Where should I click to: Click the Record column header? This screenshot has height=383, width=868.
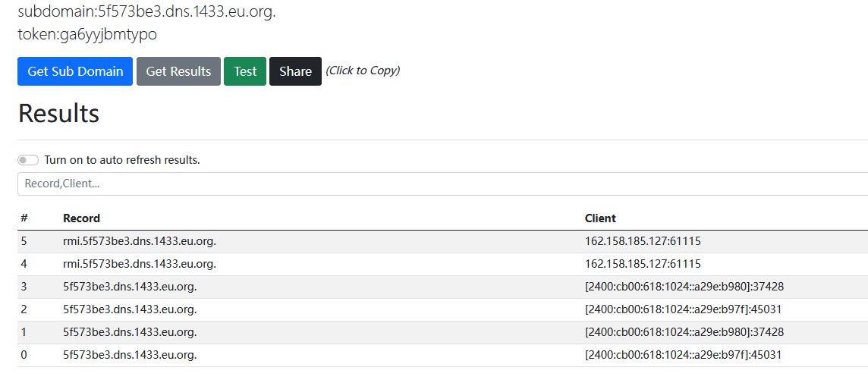(x=81, y=218)
